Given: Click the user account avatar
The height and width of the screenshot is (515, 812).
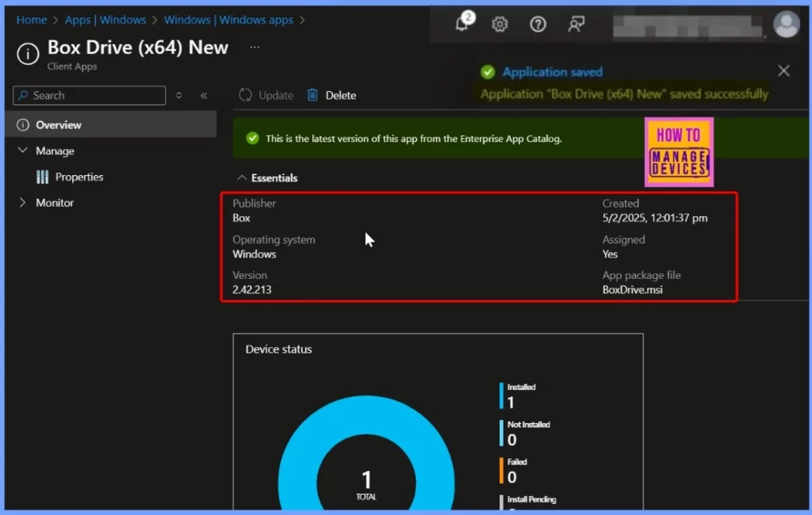Looking at the screenshot, I should 786,25.
